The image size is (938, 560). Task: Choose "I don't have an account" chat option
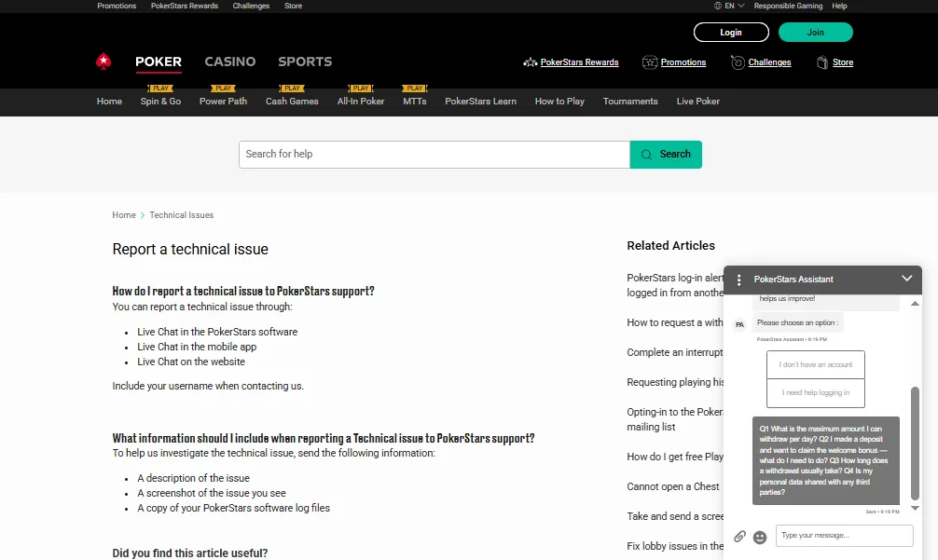[815, 364]
